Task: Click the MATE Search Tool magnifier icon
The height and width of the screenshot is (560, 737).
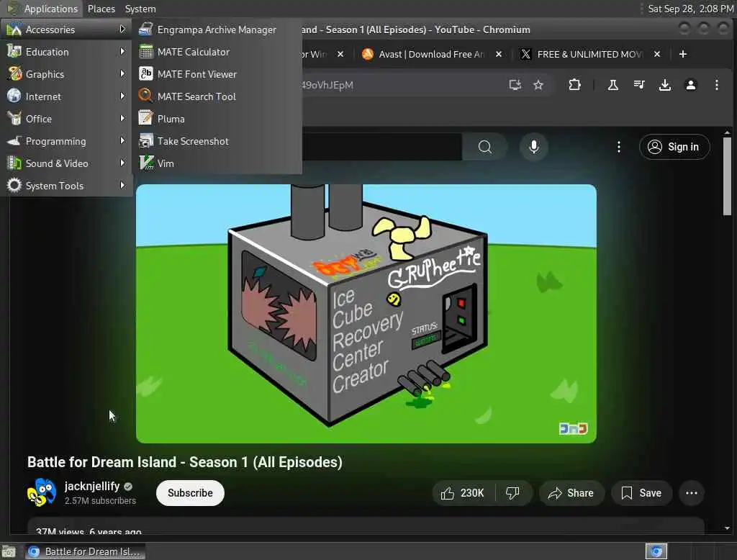Action: (146, 96)
